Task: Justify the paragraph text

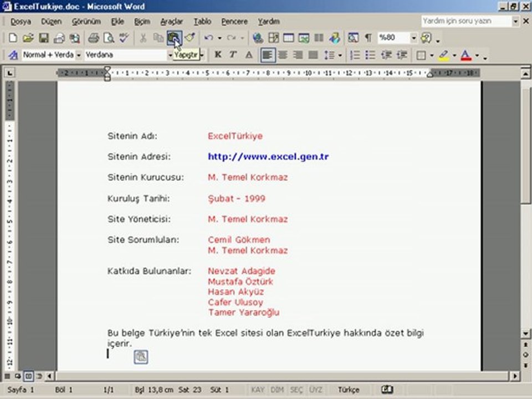Action: 313,55
